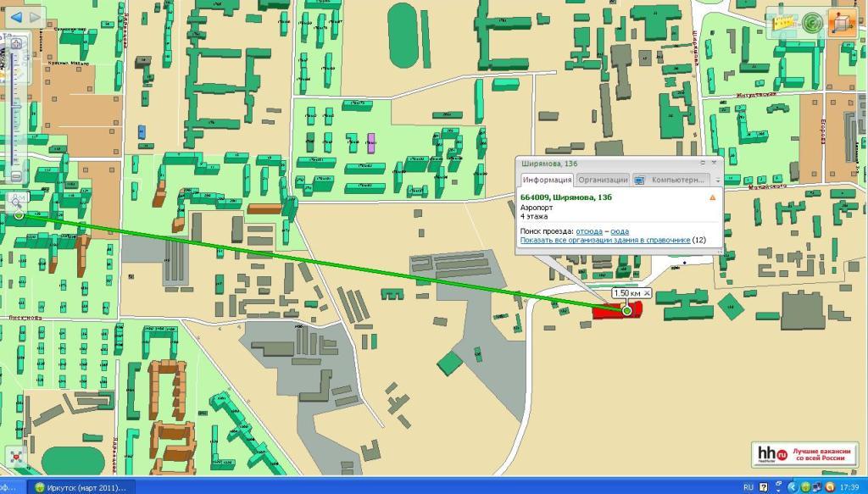This screenshot has height=494, width=868.
Task: Click the green ruler endpoint on red building
Action: [627, 311]
